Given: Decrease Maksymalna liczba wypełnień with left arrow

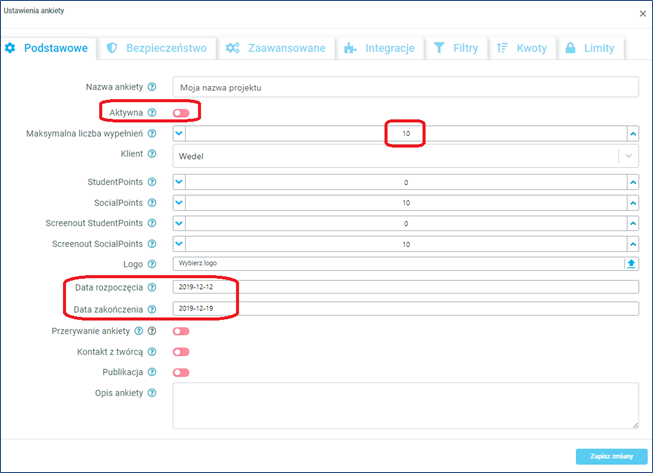Looking at the screenshot, I should tap(179, 133).
